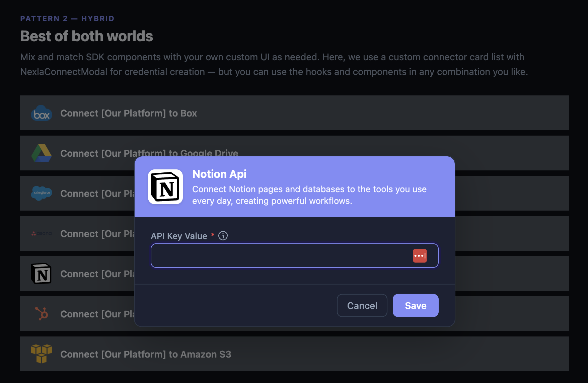Open the API Key Value info tooltip
Screen dimensions: 588x383
pos(223,236)
